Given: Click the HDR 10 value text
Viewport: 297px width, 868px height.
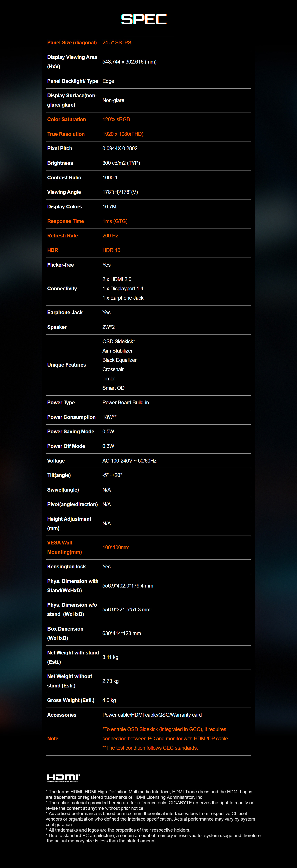Looking at the screenshot, I should (x=111, y=250).
